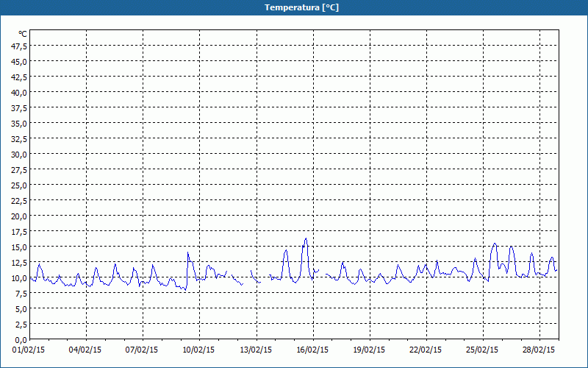Click the 27,5 y-axis label
The height and width of the screenshot is (368, 588).
(19, 170)
